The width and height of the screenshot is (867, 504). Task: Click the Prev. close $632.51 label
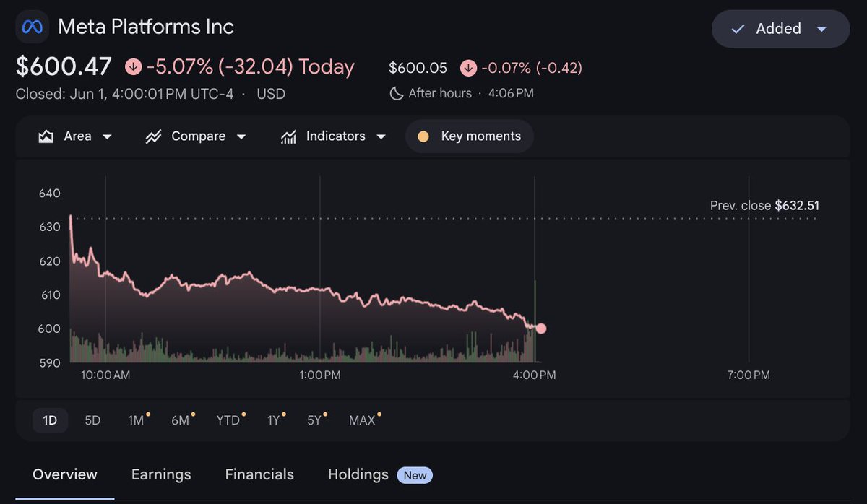pos(764,206)
